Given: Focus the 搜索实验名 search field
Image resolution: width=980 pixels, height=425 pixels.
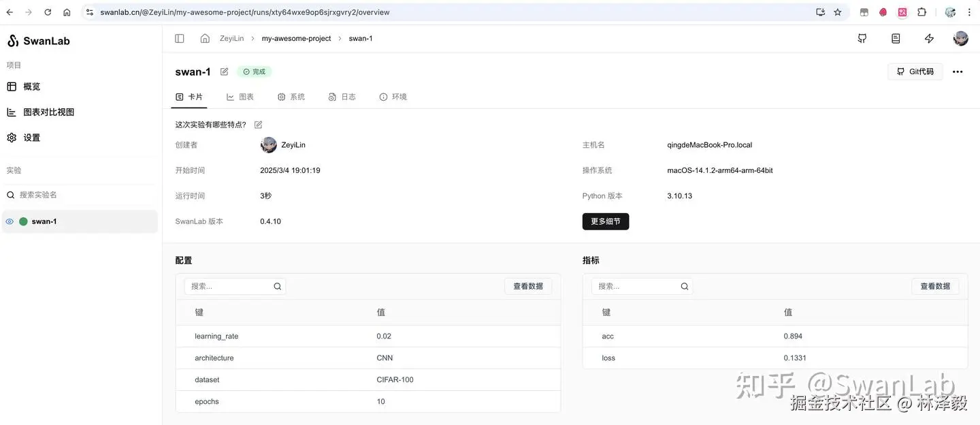Looking at the screenshot, I should click(80, 195).
